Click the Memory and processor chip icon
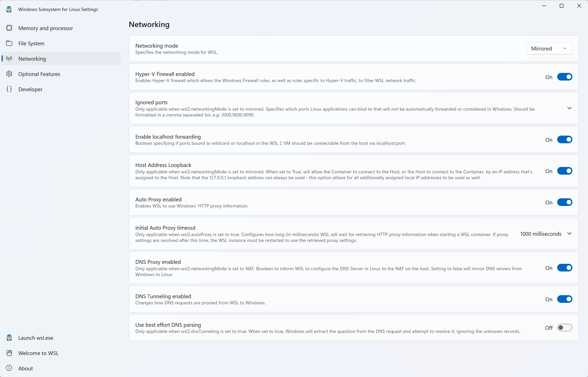Viewport: 588px width, 377px height. [9, 28]
